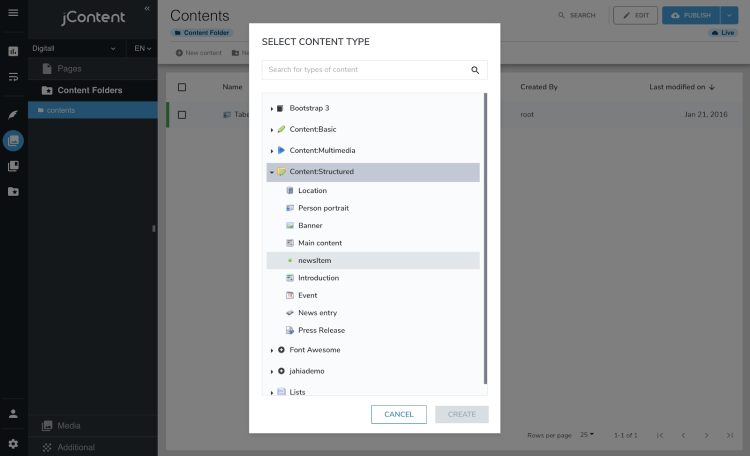Expand the Bootstrap 3 category
The height and width of the screenshot is (456, 750).
(x=272, y=108)
